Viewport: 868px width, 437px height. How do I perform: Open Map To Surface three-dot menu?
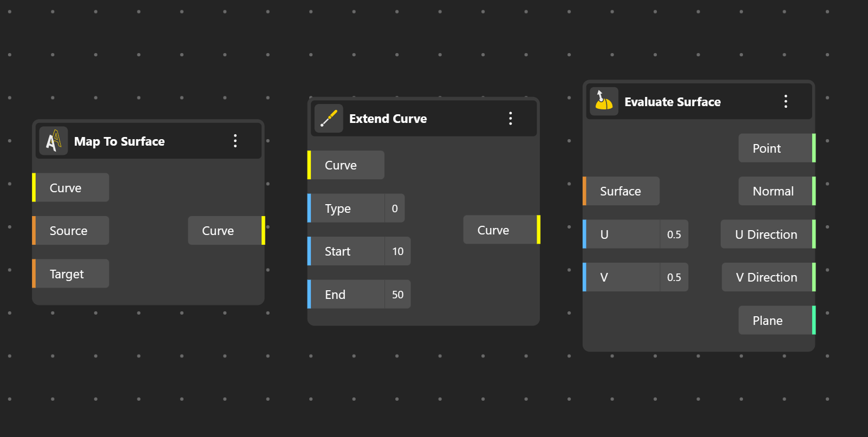pyautogui.click(x=235, y=141)
